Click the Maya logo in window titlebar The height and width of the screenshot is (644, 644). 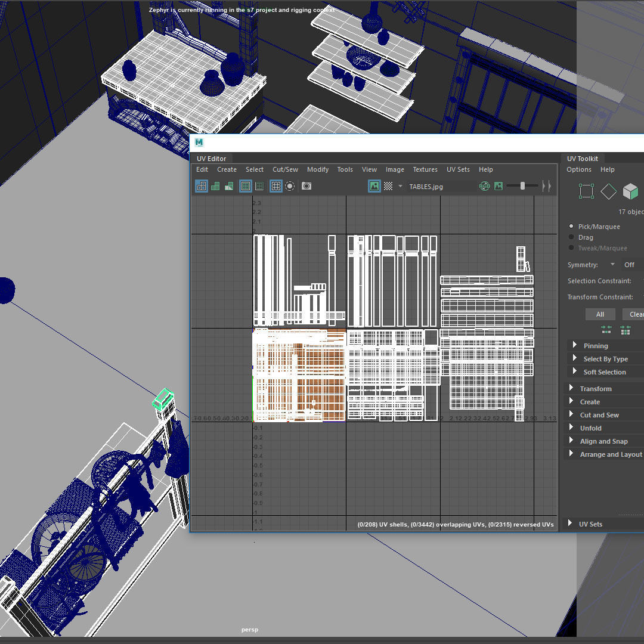click(x=199, y=143)
